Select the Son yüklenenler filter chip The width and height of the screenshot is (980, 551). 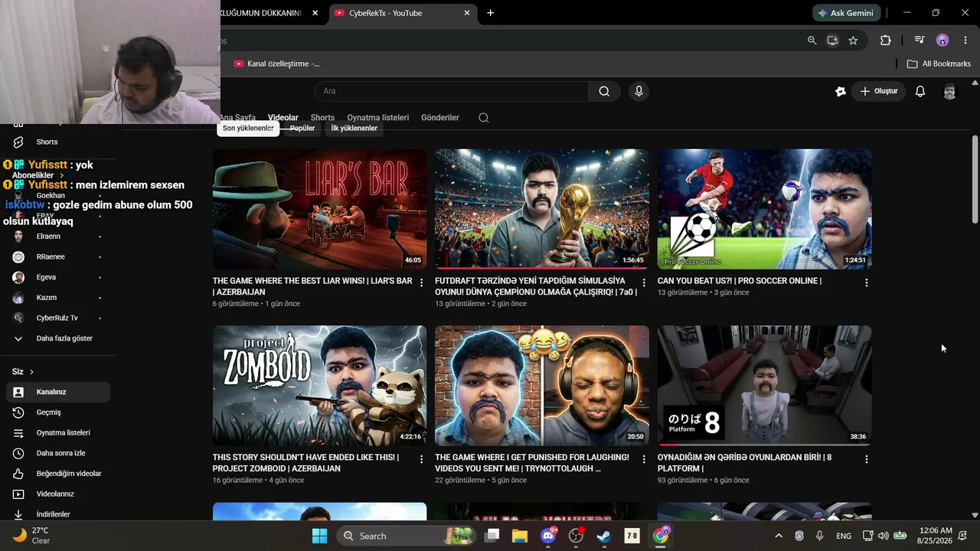(x=248, y=129)
